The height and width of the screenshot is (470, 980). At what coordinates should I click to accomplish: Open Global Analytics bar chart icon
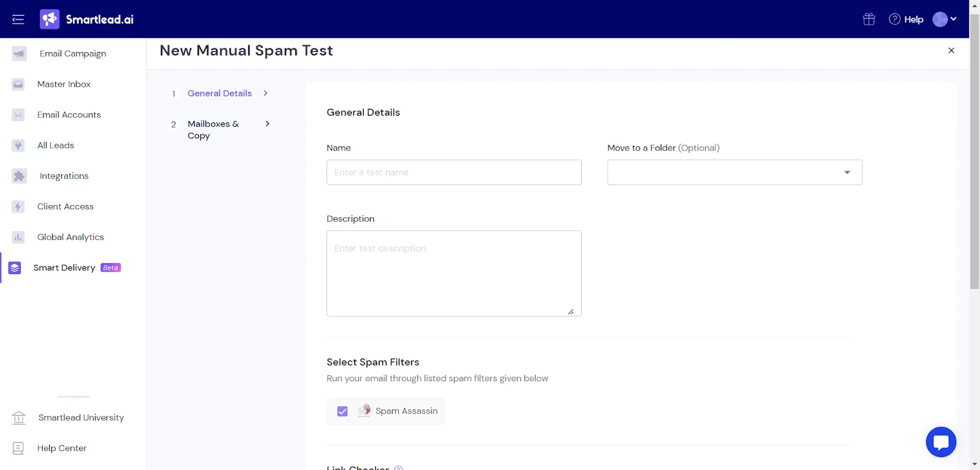tap(18, 237)
